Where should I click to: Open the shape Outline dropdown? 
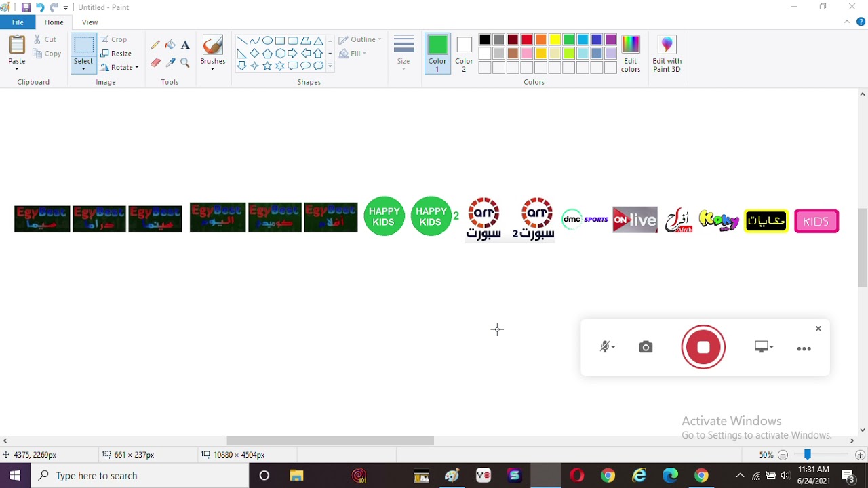pyautogui.click(x=360, y=39)
